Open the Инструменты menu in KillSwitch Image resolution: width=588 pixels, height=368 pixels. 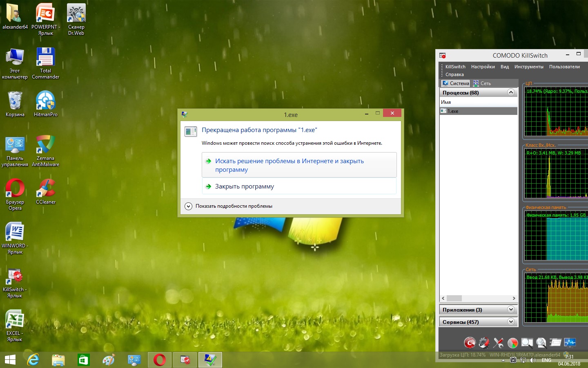[x=529, y=67]
